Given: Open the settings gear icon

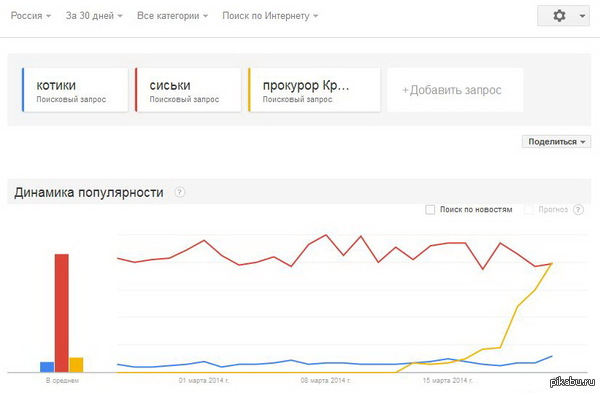Looking at the screenshot, I should pos(559,16).
